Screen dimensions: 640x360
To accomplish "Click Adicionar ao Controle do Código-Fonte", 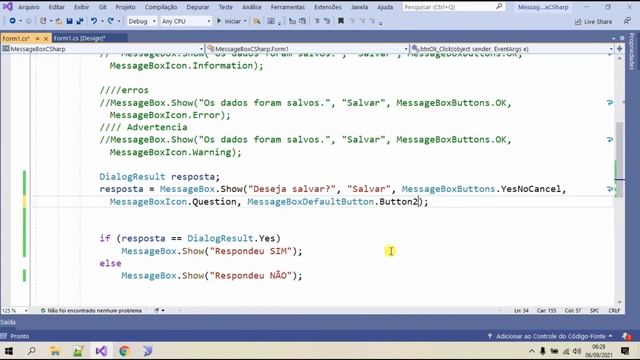I will [x=550, y=336].
